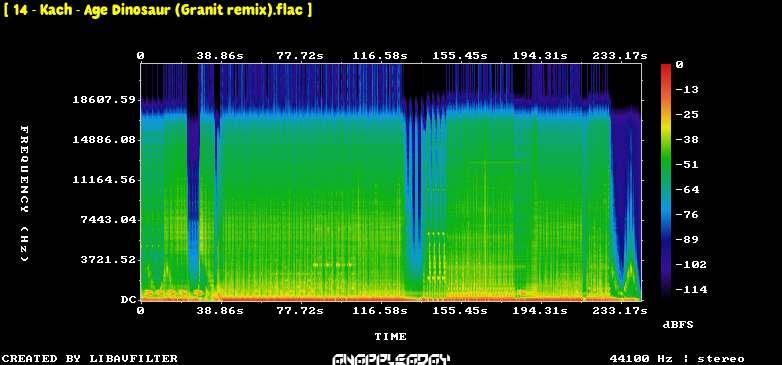This screenshot has height=365, width=782.
Task: Click the 14886.08 frequency axis label
Action: coord(104,140)
